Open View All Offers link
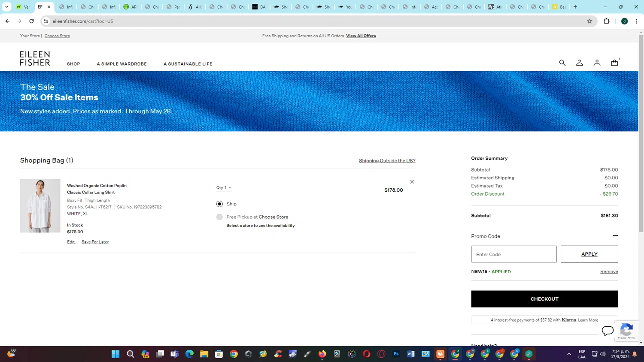 click(361, 36)
